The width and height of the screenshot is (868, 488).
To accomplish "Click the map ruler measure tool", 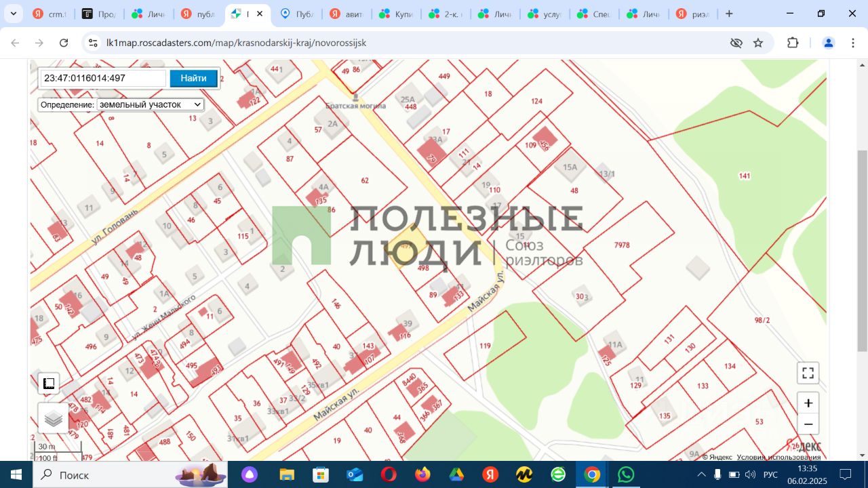I will (49, 384).
